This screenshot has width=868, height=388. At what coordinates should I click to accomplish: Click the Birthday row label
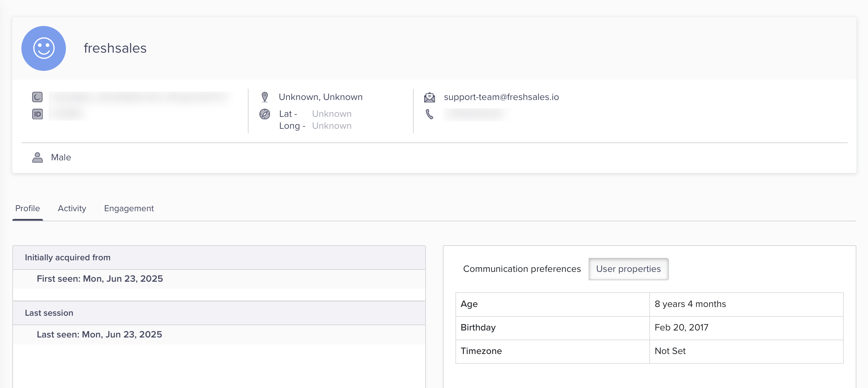click(x=478, y=328)
